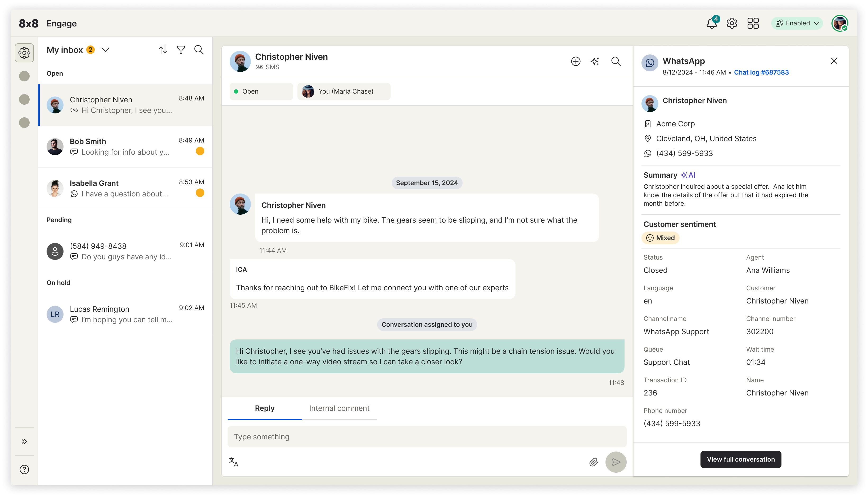
Task: Filter the inbox list
Action: [x=181, y=50]
